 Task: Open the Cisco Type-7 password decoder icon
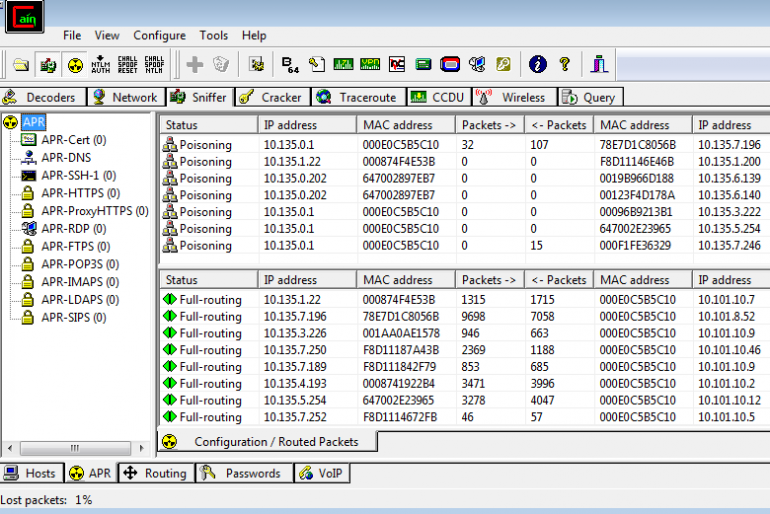pos(343,64)
